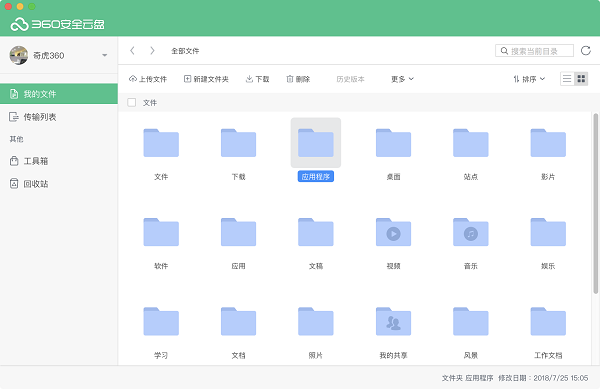Click the 我的共享 name label
The width and height of the screenshot is (600, 389).
tap(393, 355)
